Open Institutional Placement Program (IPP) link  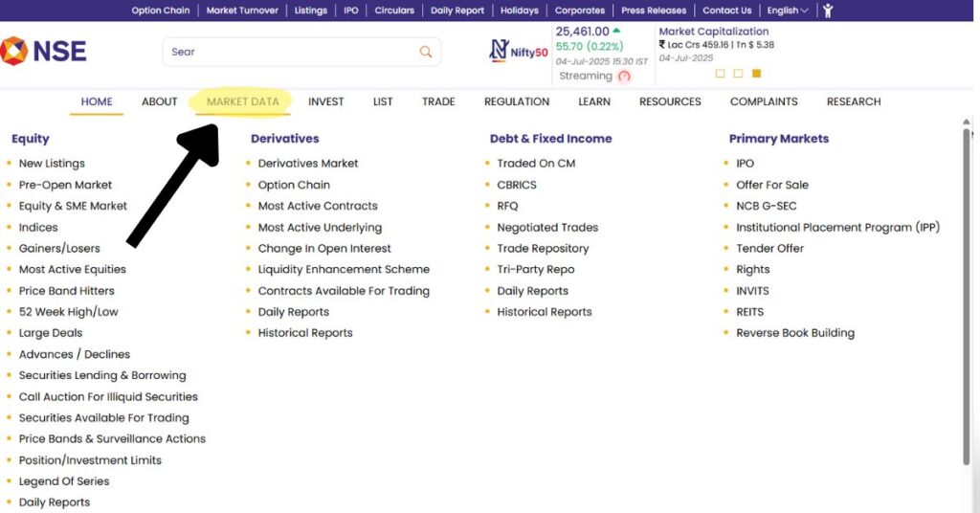pos(838,227)
